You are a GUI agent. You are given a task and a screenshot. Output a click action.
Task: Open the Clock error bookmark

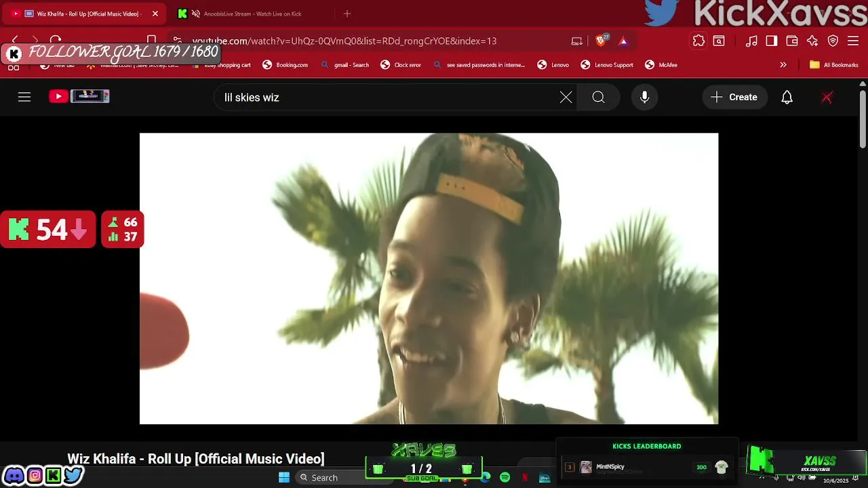(401, 65)
